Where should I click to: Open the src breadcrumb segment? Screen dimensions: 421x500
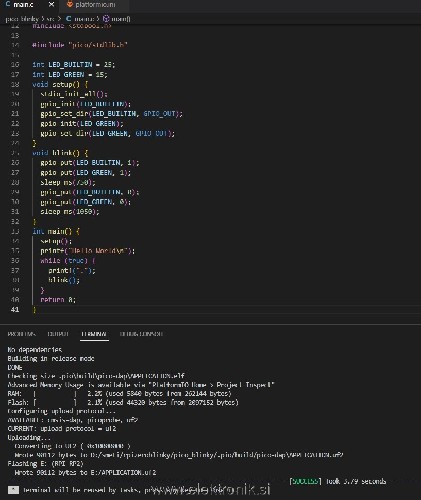pos(50,19)
